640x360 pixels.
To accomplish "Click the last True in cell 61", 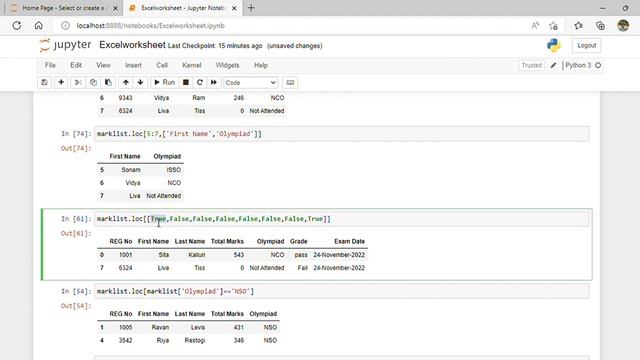I will (x=315, y=219).
